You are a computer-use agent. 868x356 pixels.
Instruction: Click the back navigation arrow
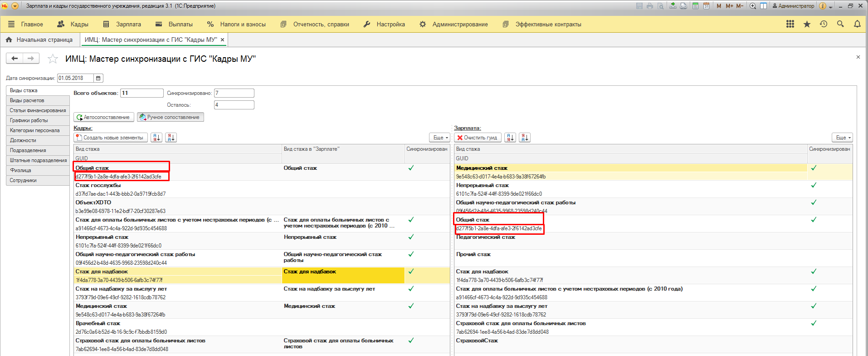click(15, 58)
